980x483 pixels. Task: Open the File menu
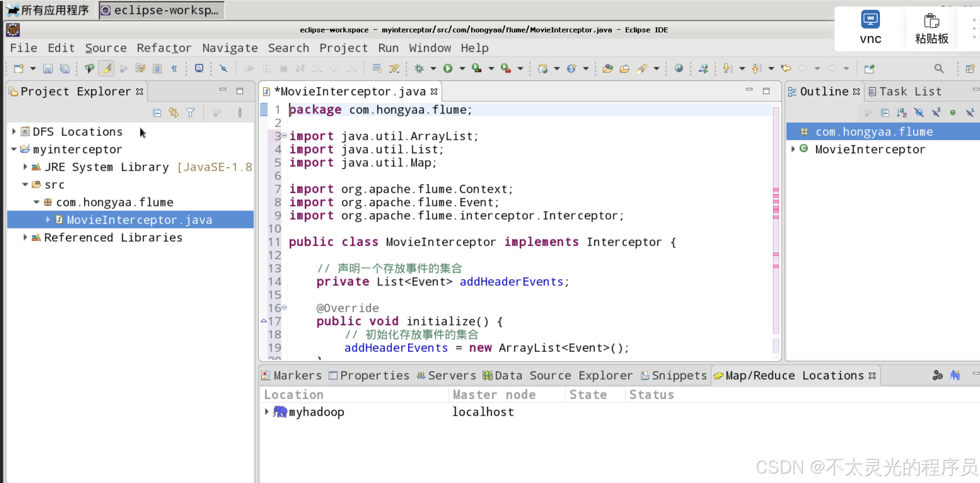[23, 48]
